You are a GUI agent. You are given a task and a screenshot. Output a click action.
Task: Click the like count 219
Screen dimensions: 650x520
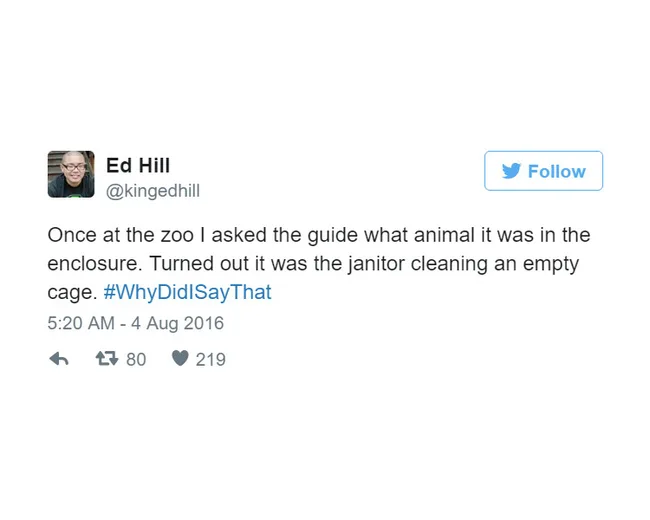(x=210, y=359)
